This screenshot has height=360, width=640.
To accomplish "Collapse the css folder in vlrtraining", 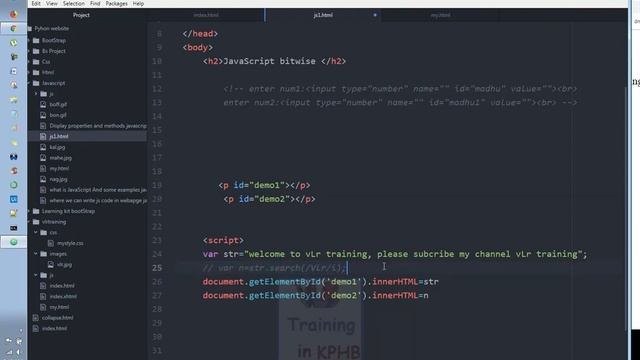I will pyautogui.click(x=36, y=232).
